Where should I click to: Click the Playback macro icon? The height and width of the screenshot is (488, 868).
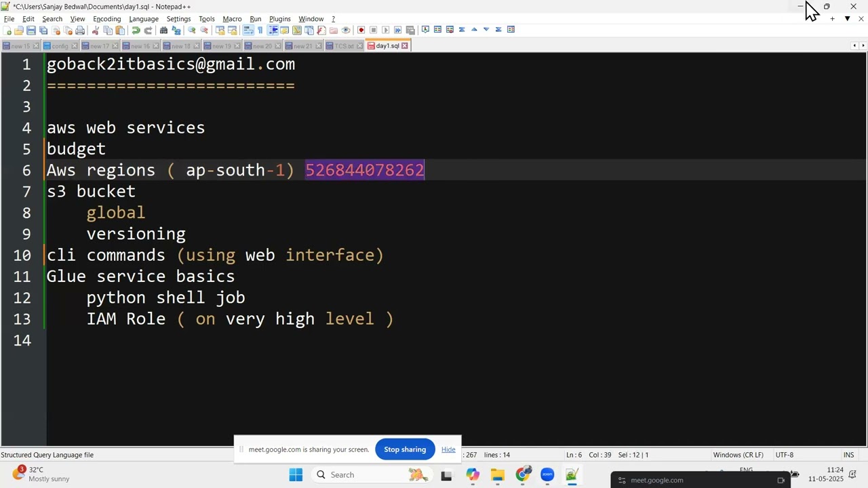(x=386, y=30)
